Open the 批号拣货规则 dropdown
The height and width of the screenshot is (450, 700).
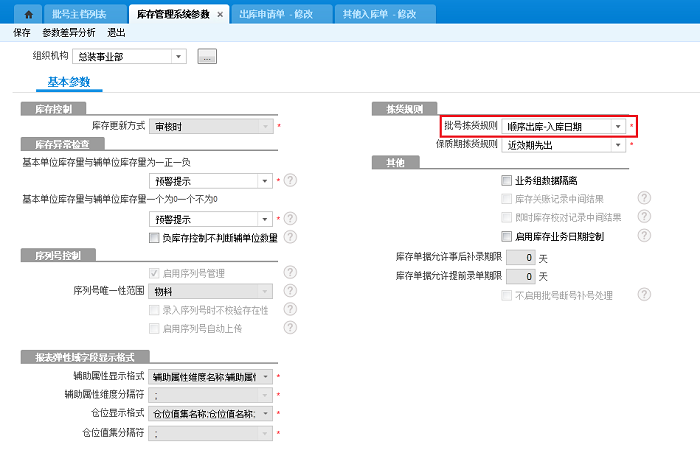click(619, 127)
